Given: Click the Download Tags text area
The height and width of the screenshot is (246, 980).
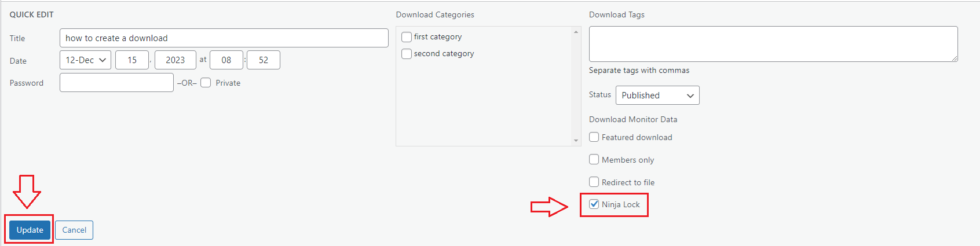Looking at the screenshot, I should pos(773,44).
